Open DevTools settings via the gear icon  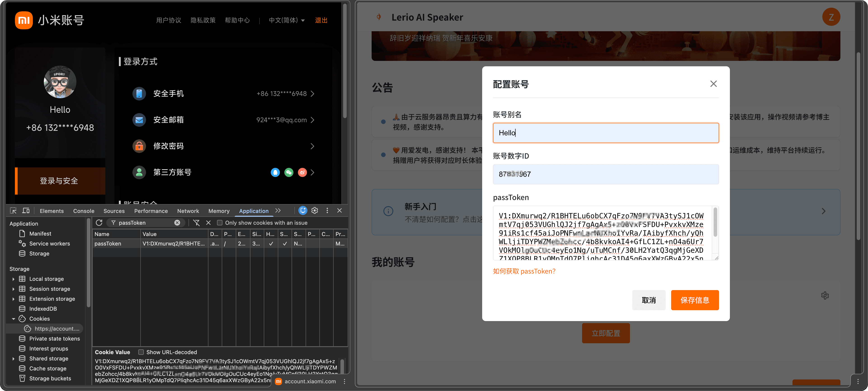tap(314, 210)
